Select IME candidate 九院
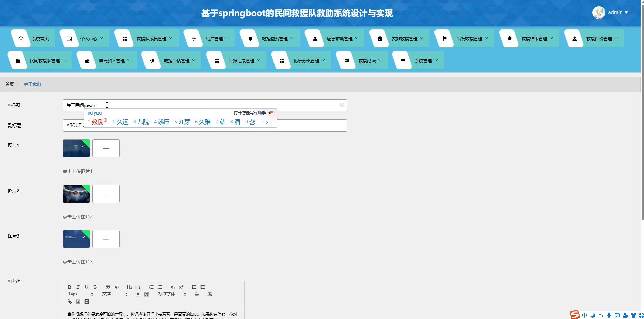This screenshot has width=644, height=319. pos(141,122)
